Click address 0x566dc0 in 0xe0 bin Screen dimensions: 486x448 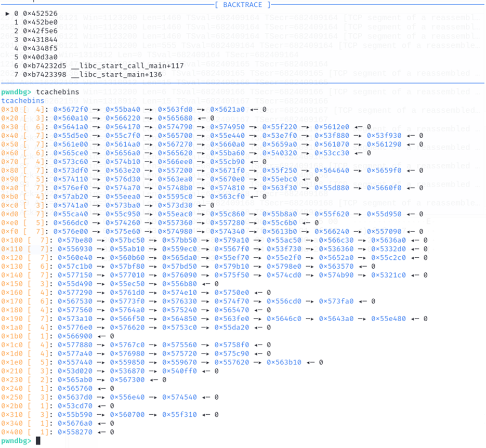[x=71, y=222]
